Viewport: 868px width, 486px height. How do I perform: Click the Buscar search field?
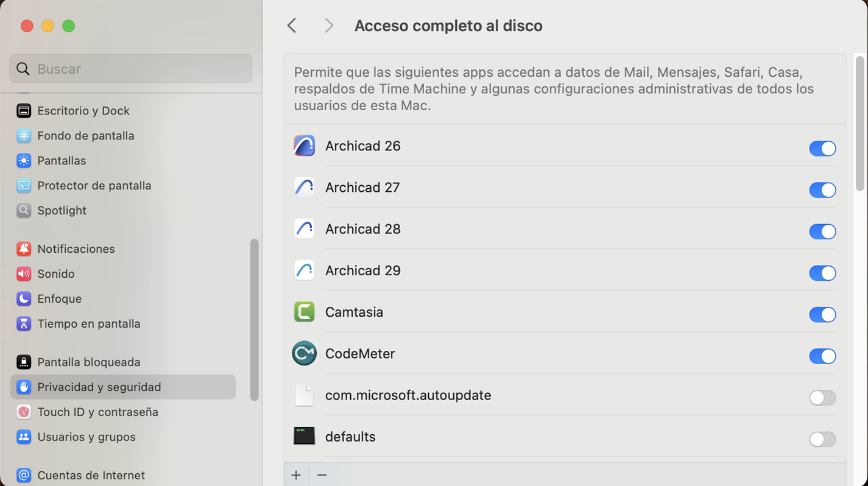click(x=130, y=69)
